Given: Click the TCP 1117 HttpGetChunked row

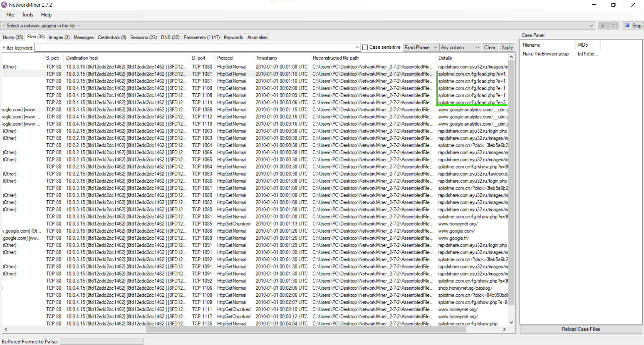Looking at the screenshot, I should pos(255,316).
